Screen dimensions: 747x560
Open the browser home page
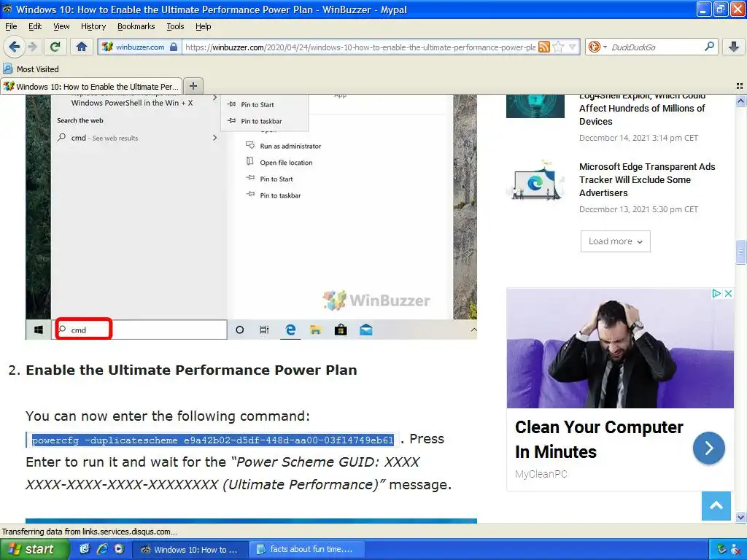tap(82, 47)
